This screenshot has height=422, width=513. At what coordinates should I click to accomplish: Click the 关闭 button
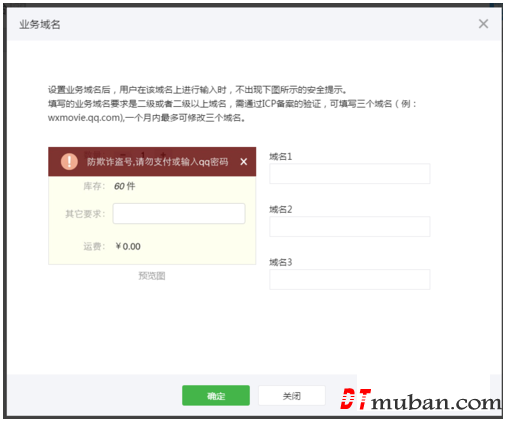pos(292,395)
